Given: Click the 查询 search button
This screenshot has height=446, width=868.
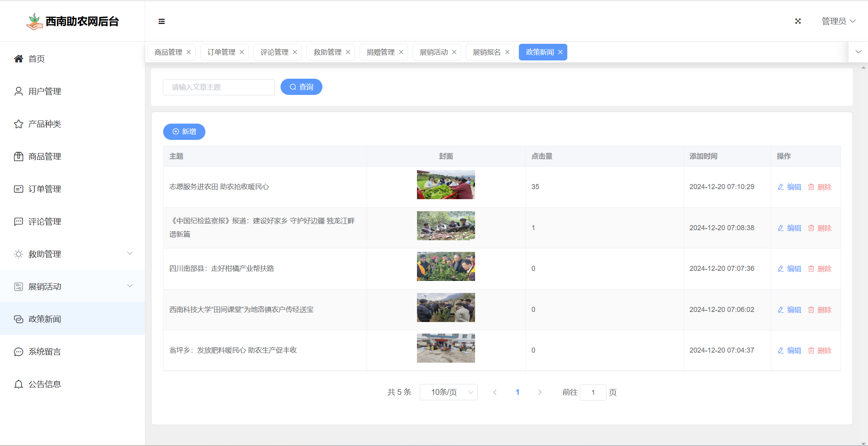Looking at the screenshot, I should [x=301, y=87].
